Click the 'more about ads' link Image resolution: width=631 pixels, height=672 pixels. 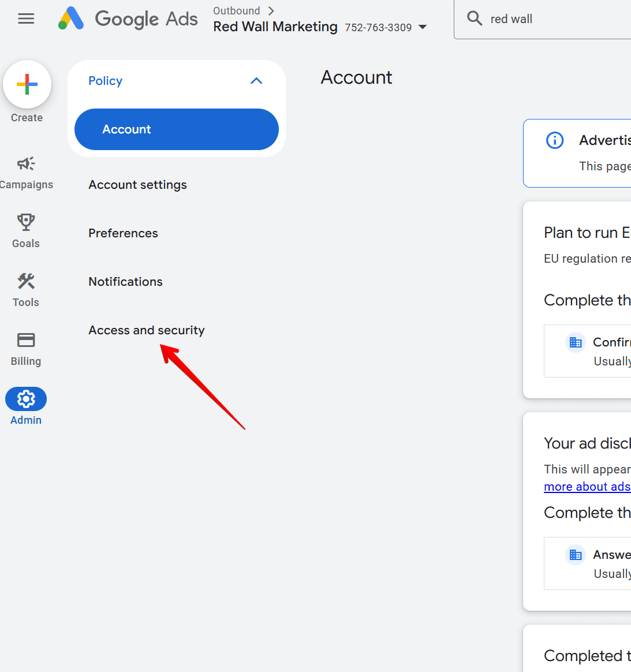(x=587, y=487)
